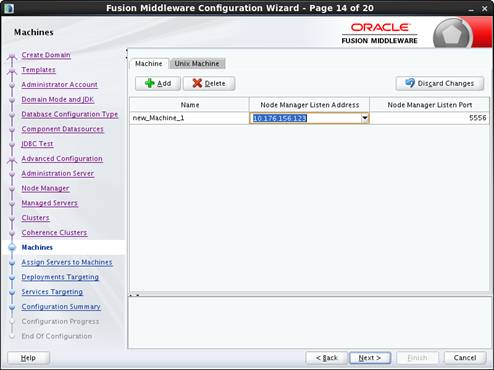Image resolution: width=494 pixels, height=370 pixels.
Task: Go to Coherence Clusters step
Action: point(54,233)
